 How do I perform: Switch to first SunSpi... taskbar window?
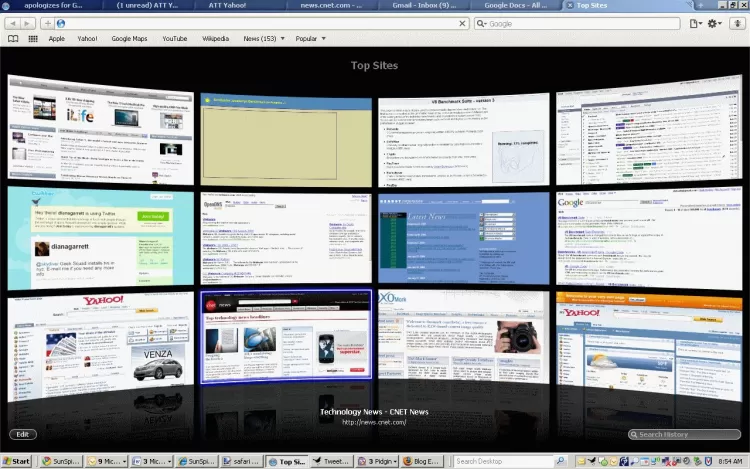[x=61, y=461]
